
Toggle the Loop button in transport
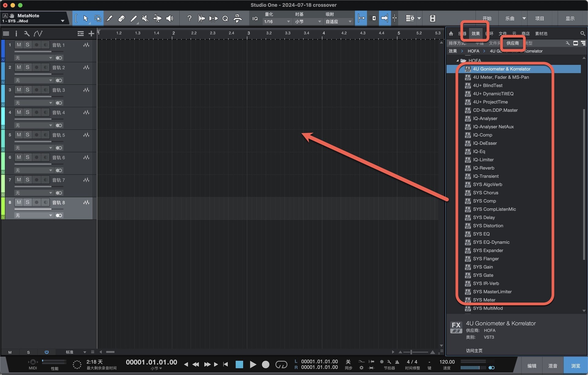tap(281, 364)
